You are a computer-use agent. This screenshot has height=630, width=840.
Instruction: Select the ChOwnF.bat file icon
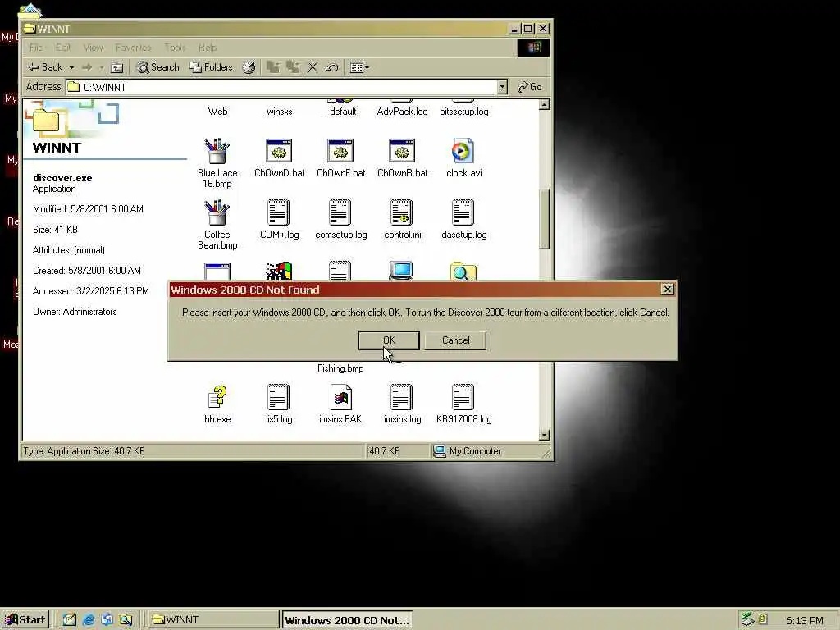point(340,151)
